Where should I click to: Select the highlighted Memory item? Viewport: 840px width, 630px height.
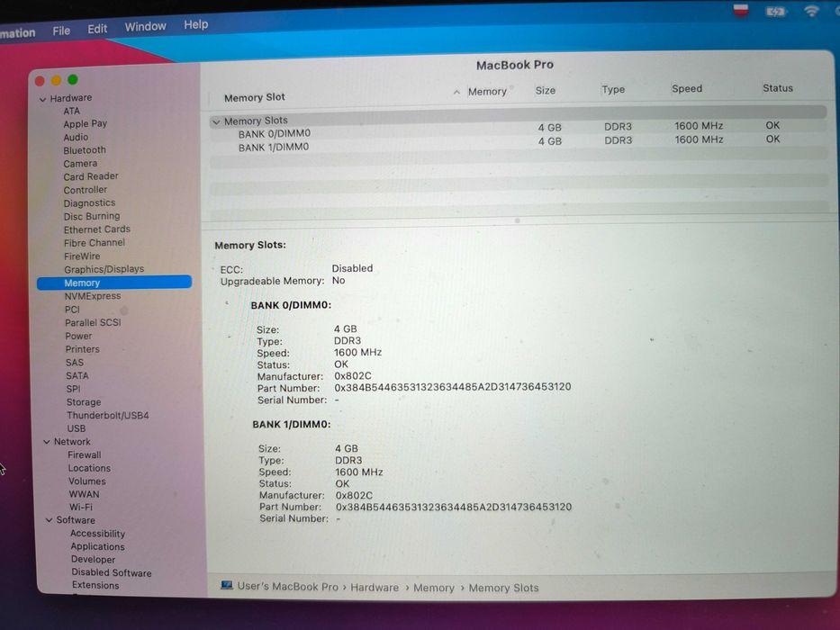tap(114, 283)
